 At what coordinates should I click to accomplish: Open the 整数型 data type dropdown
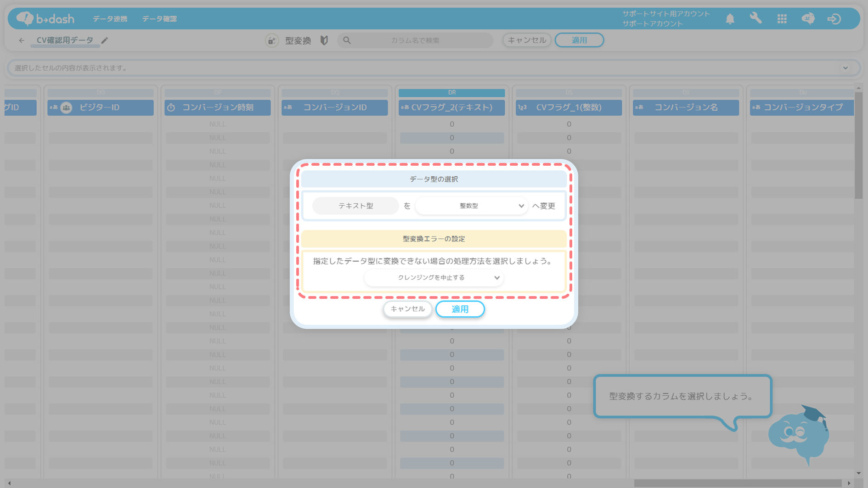[x=471, y=206]
